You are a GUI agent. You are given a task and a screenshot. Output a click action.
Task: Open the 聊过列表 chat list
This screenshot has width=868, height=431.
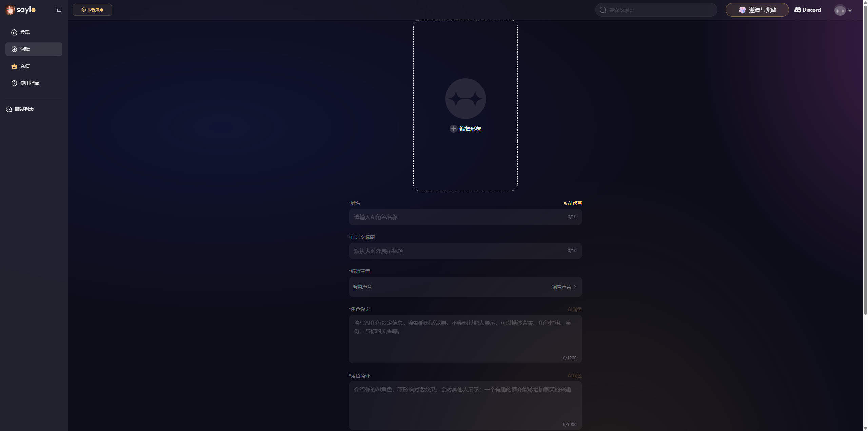tap(20, 109)
